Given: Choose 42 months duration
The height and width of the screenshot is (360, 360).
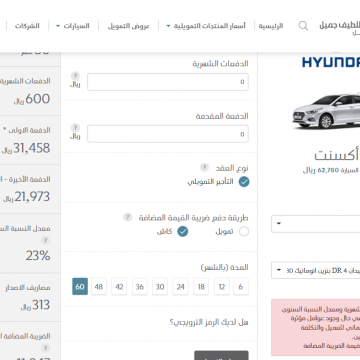Looking at the screenshot, I should [119, 287].
